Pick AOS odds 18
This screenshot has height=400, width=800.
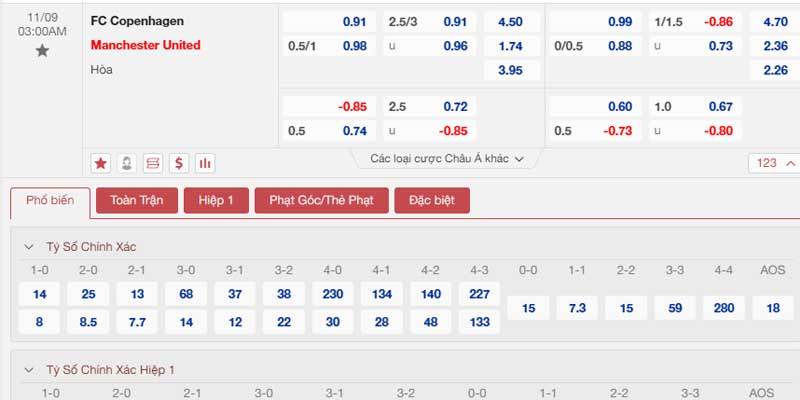point(773,308)
